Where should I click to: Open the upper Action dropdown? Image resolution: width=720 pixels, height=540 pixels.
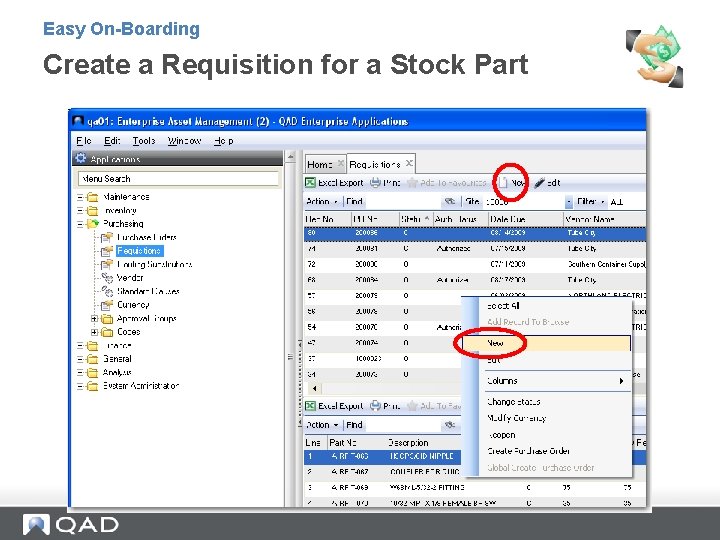322,202
